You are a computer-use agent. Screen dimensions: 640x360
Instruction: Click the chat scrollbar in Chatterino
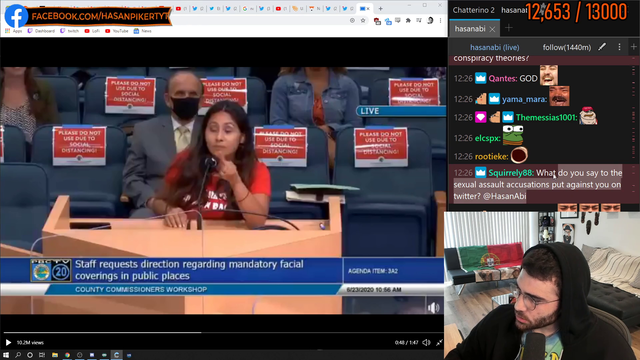(x=634, y=135)
